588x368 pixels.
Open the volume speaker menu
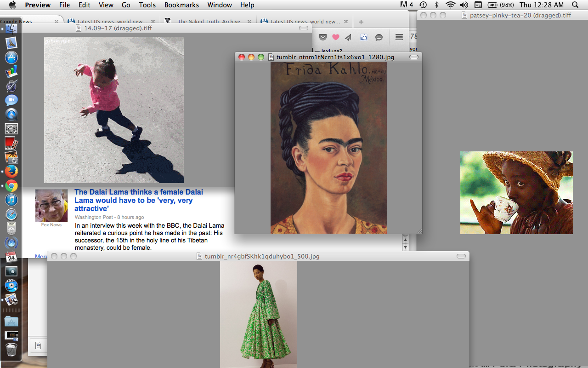(464, 5)
